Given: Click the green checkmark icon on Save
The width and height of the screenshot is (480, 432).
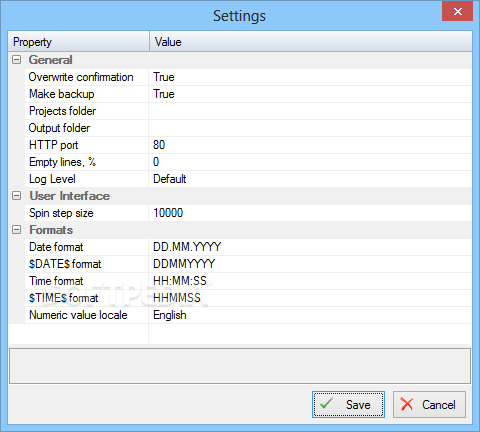Looking at the screenshot, I should (326, 403).
